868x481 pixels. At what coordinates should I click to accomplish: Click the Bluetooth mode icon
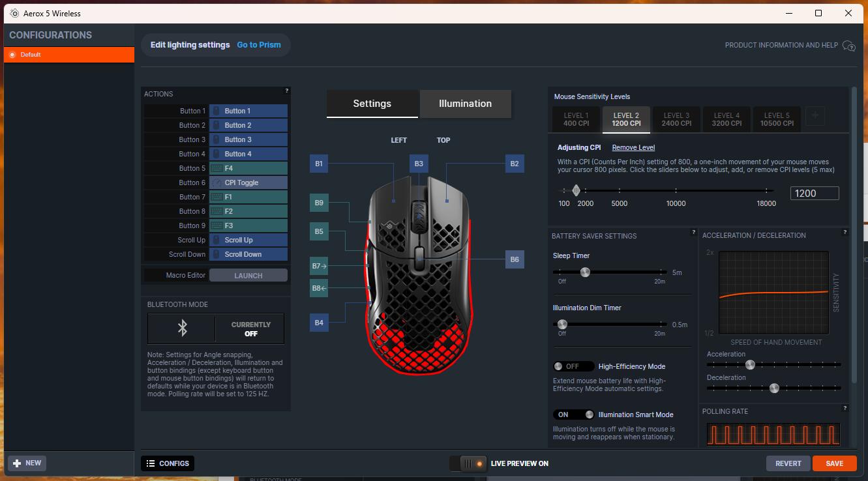tap(182, 328)
